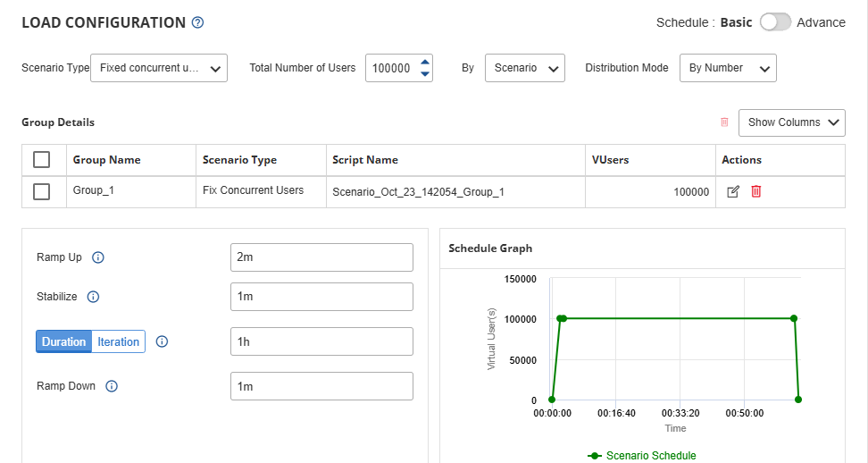Check the select-all checkbox in table header

[x=41, y=160]
